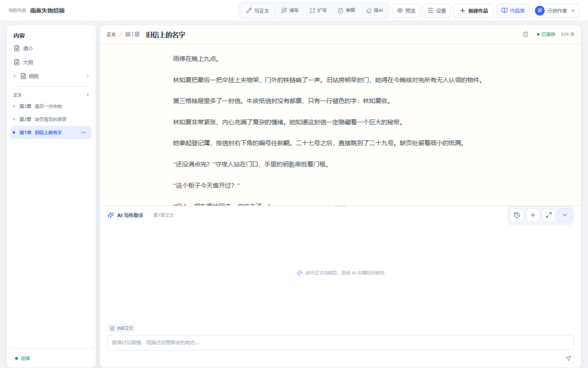Open chapter 第2章 缺页背后的承诺
Viewport: 588px width, 368px height.
coord(51,119)
